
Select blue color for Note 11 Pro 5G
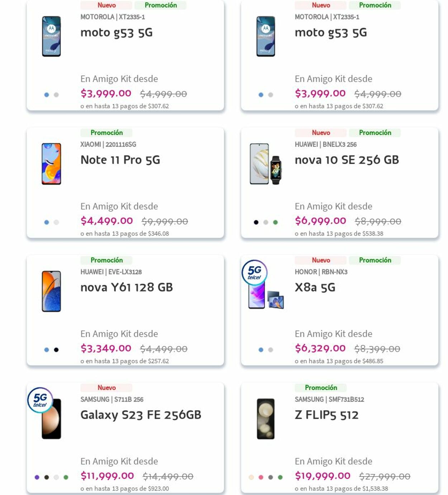47,222
